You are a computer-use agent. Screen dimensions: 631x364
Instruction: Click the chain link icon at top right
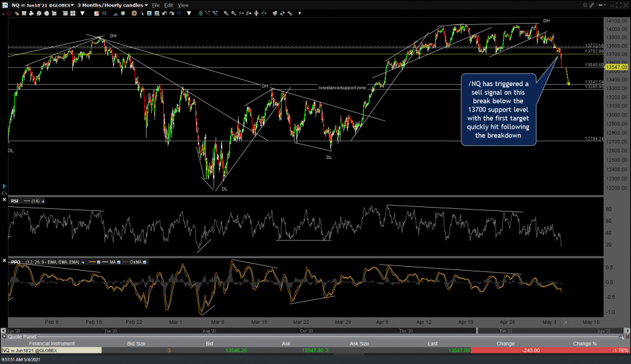[592, 5]
